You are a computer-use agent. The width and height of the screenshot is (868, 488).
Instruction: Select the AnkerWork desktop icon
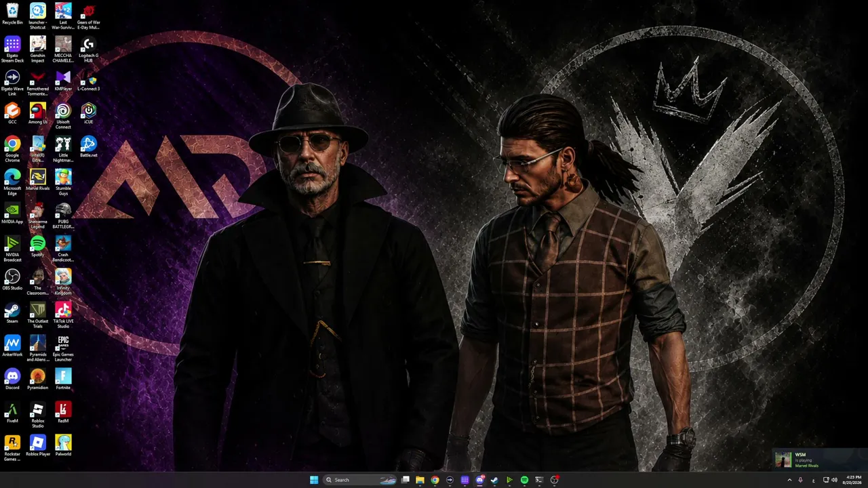12,346
